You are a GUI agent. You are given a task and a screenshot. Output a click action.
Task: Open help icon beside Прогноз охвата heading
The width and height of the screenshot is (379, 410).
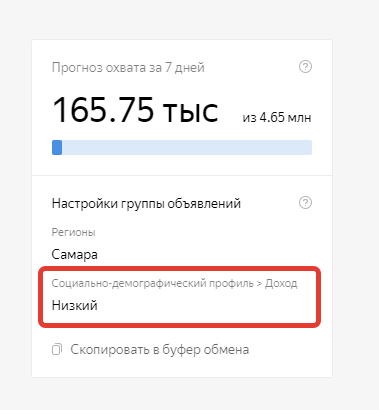tap(305, 67)
